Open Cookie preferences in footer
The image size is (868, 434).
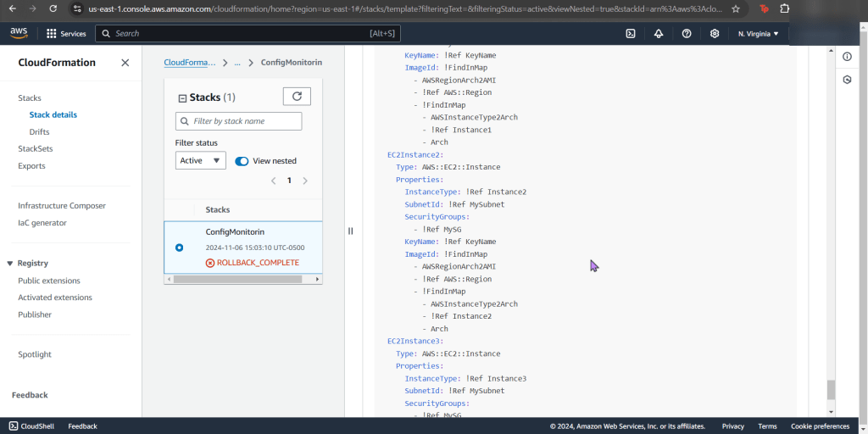point(820,426)
